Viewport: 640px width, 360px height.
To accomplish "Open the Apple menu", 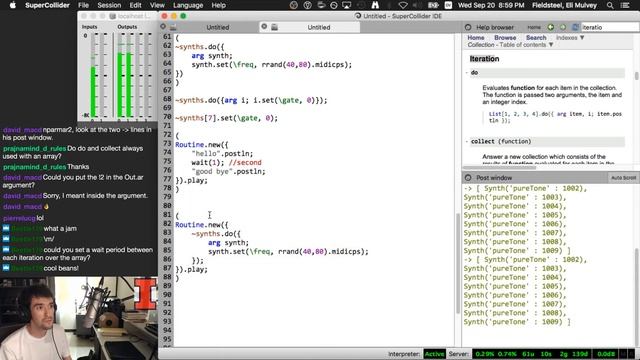I will click(13, 5).
